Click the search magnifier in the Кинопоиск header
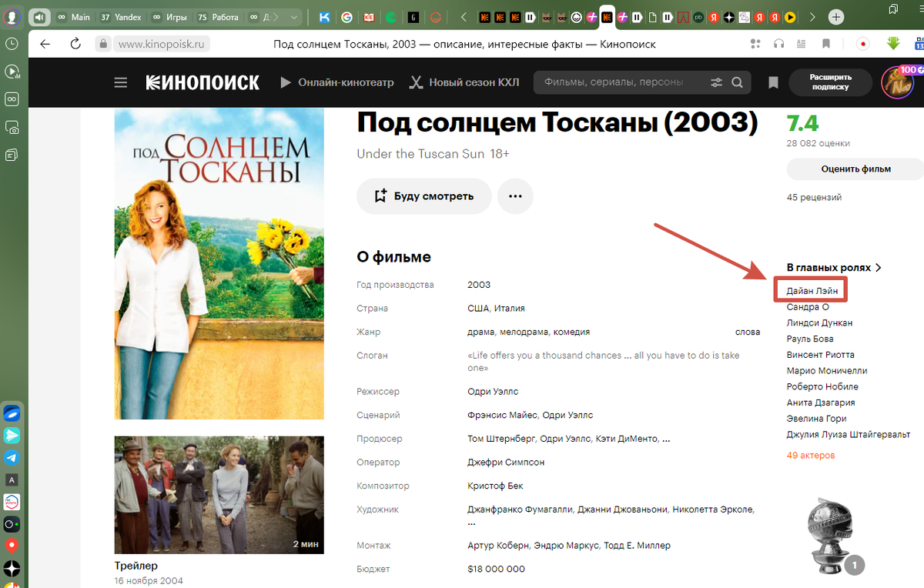This screenshot has height=588, width=924. [737, 82]
